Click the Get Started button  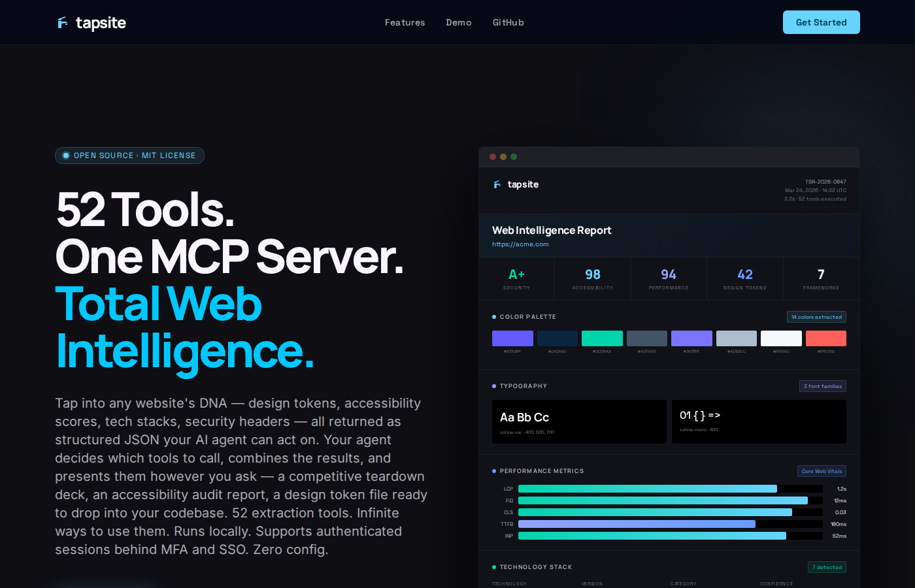click(822, 22)
